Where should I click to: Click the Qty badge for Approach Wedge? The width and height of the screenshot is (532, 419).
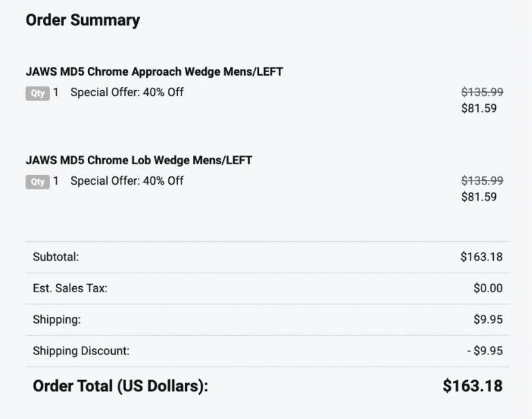pos(38,93)
